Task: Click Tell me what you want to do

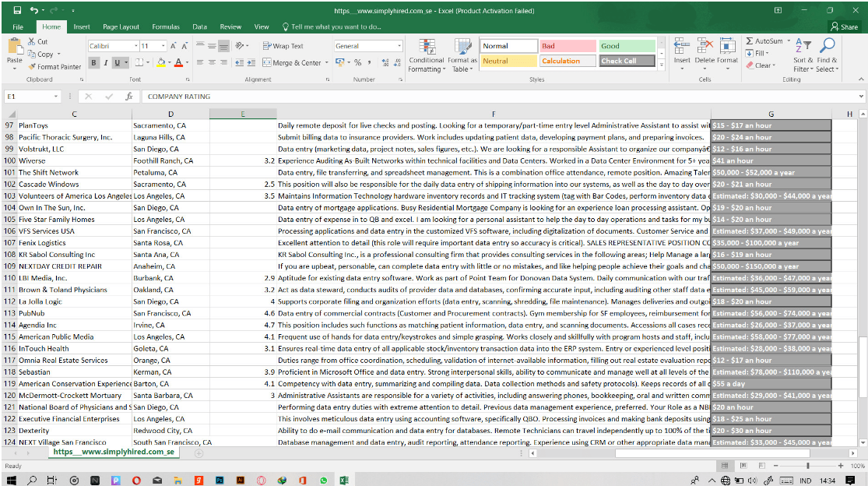Action: click(335, 26)
